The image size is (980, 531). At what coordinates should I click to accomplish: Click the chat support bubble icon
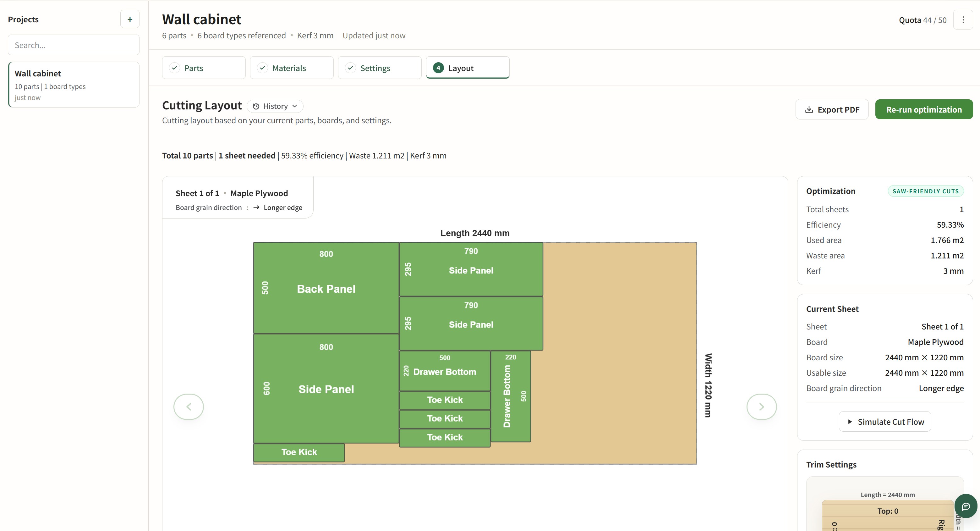click(966, 506)
